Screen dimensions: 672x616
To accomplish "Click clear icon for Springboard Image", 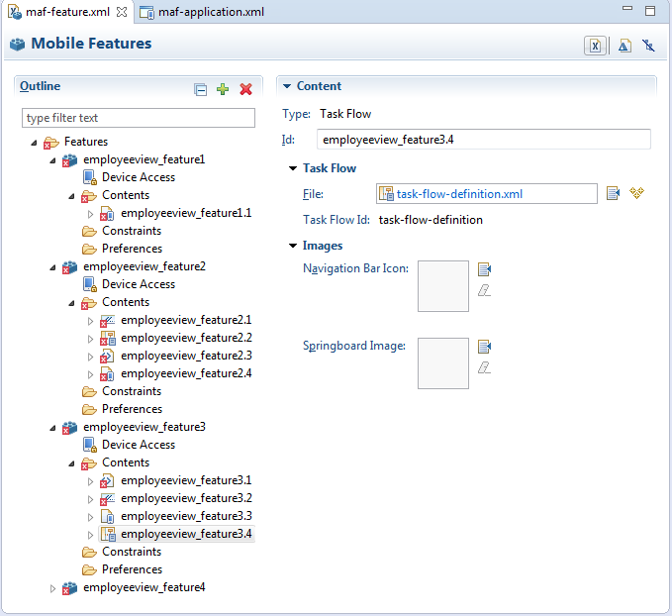I will tap(484, 367).
